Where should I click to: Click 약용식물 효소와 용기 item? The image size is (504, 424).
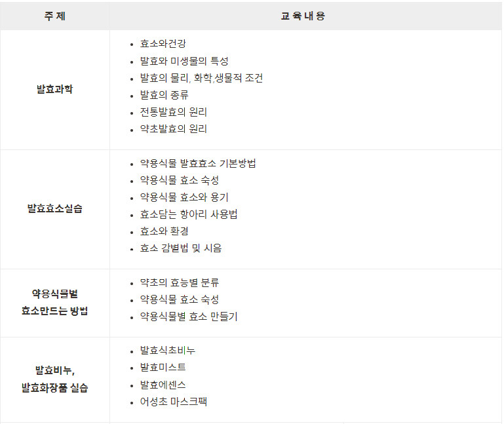(184, 197)
